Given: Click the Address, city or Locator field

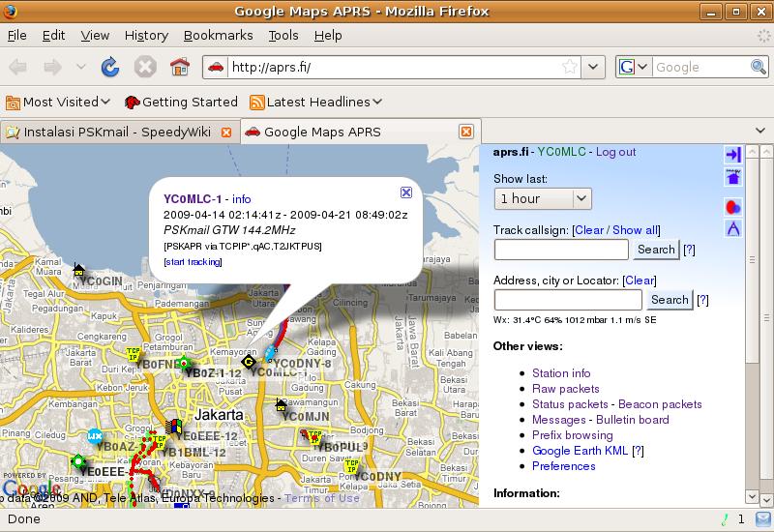Looking at the screenshot, I should pos(561,300).
